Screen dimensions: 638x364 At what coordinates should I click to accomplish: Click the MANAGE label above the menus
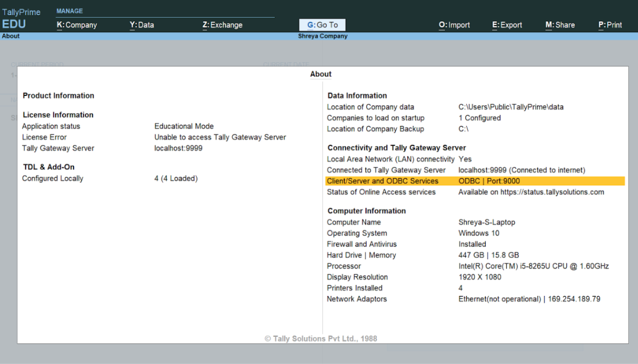[70, 11]
